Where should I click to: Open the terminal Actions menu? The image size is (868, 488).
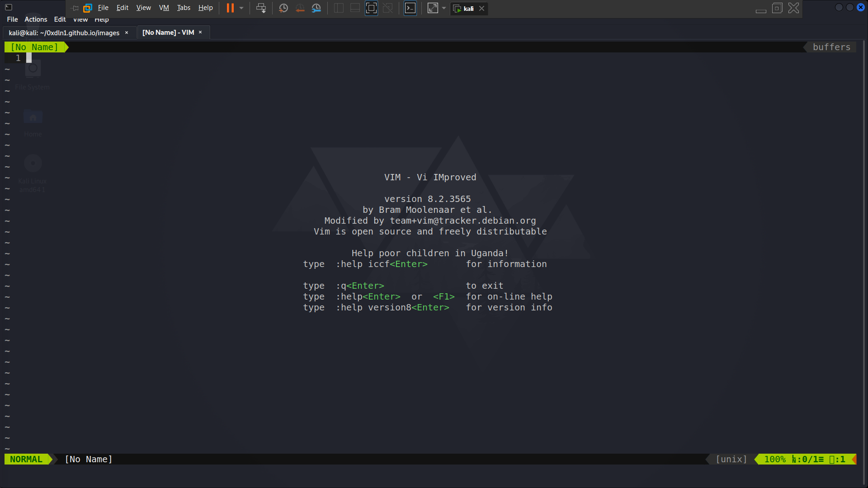coord(36,19)
